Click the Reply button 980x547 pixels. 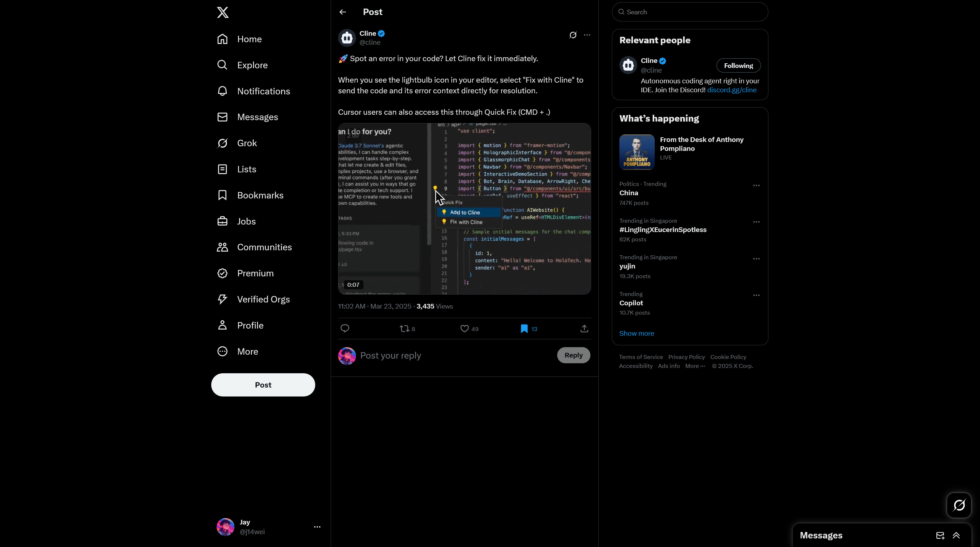[573, 355]
